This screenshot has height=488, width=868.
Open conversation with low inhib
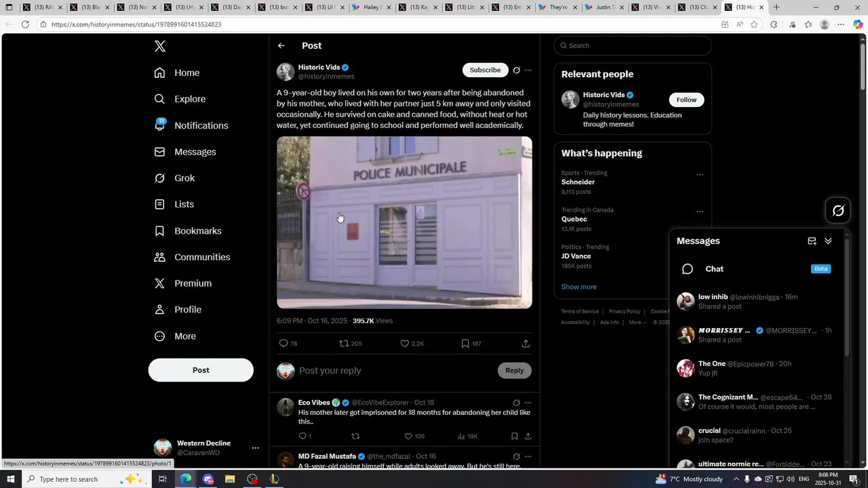pos(756,302)
